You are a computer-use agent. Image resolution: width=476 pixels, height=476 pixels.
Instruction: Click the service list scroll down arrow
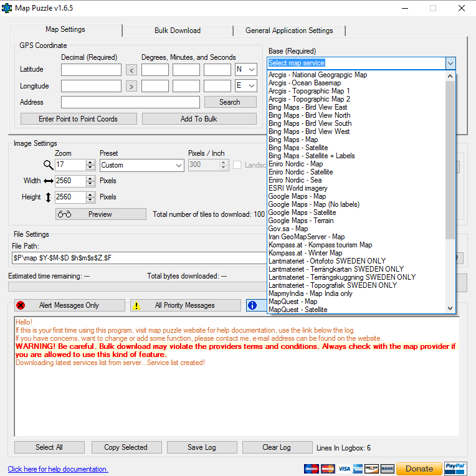coord(450,308)
